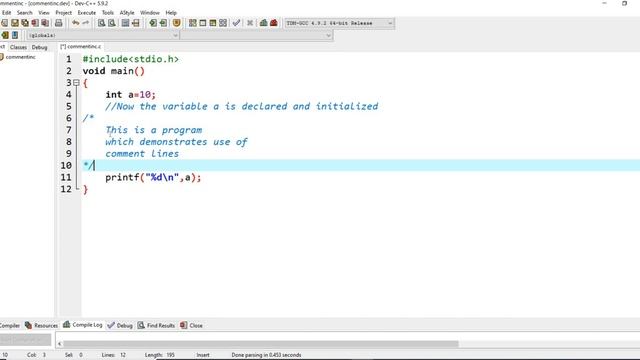Open the Resources bottom tab
This screenshot has width=640, height=360.
42,325
